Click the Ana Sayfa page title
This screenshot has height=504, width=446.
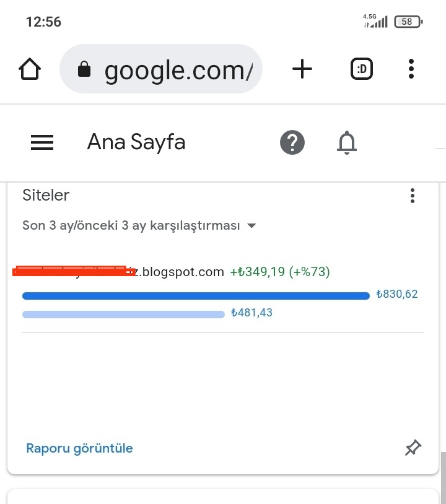pos(136,142)
